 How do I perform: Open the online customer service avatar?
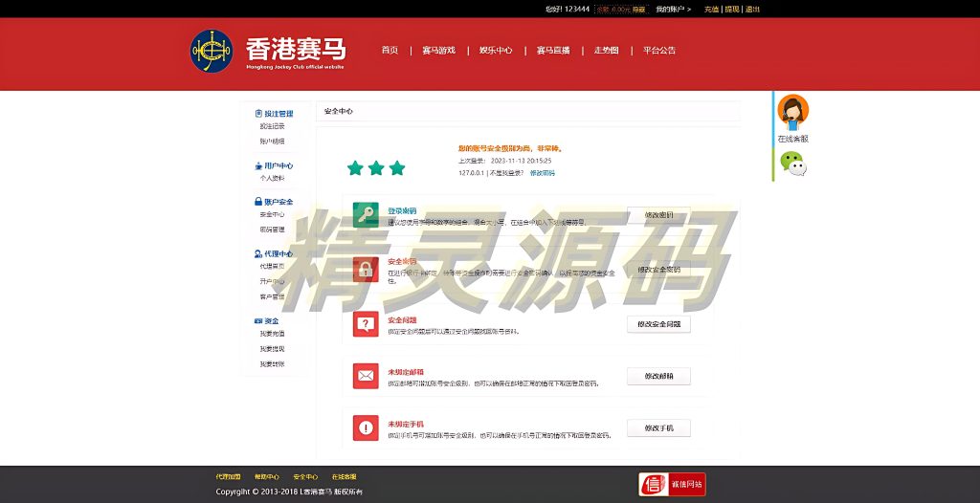click(x=792, y=113)
